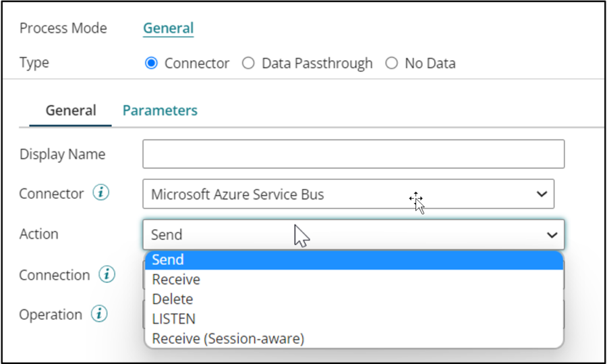Choose the No Data type option
607x364 pixels.
[392, 63]
